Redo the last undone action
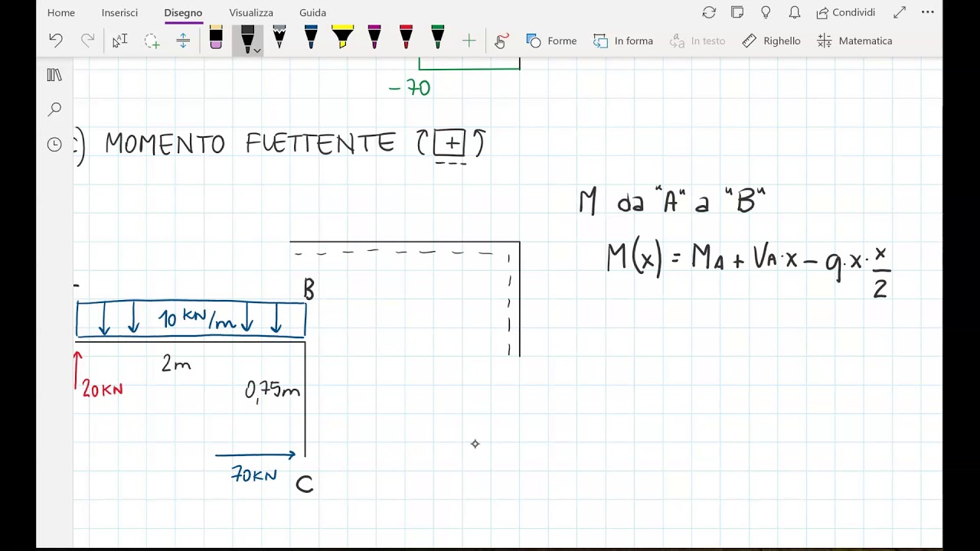Viewport: 980px width, 551px height. (87, 41)
